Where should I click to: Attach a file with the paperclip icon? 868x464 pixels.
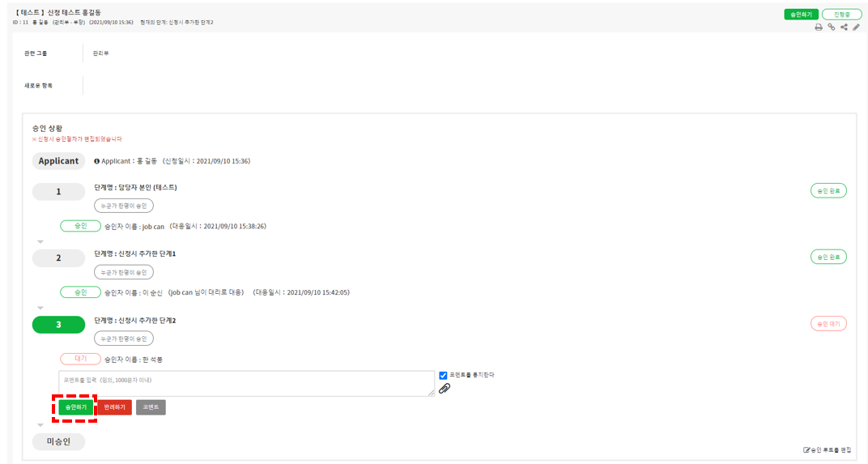click(444, 389)
